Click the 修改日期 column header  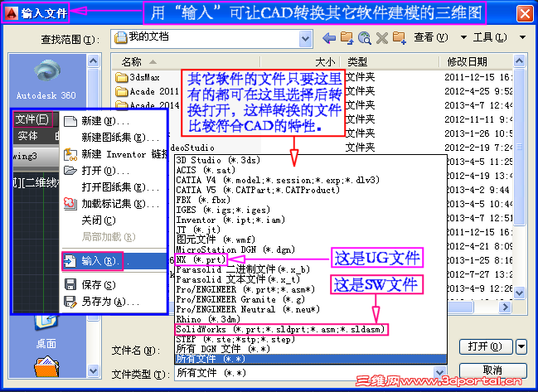pos(467,62)
